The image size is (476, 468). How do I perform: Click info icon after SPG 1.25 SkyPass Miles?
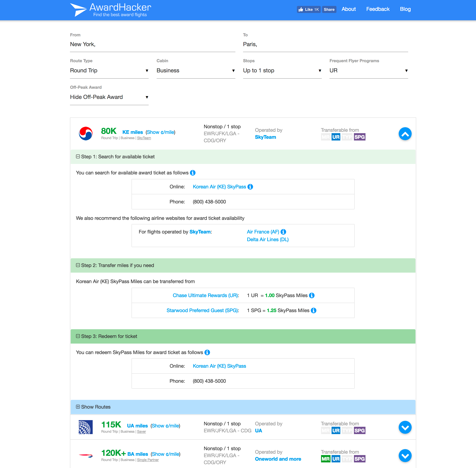(x=314, y=310)
